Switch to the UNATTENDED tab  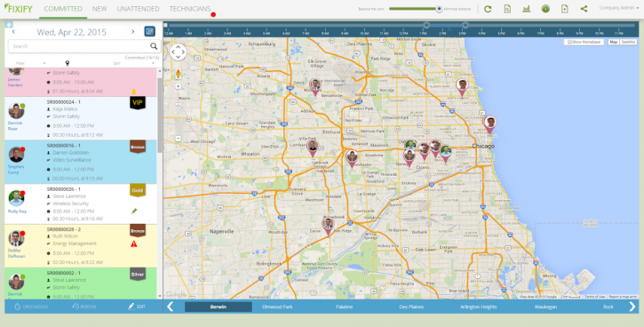[x=138, y=9]
